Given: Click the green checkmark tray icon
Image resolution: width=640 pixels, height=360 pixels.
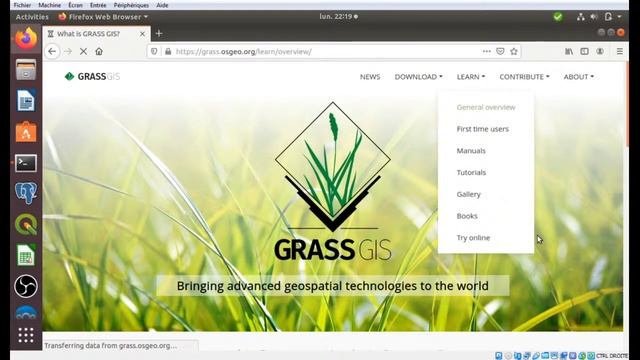Looking at the screenshot, I should point(558,17).
